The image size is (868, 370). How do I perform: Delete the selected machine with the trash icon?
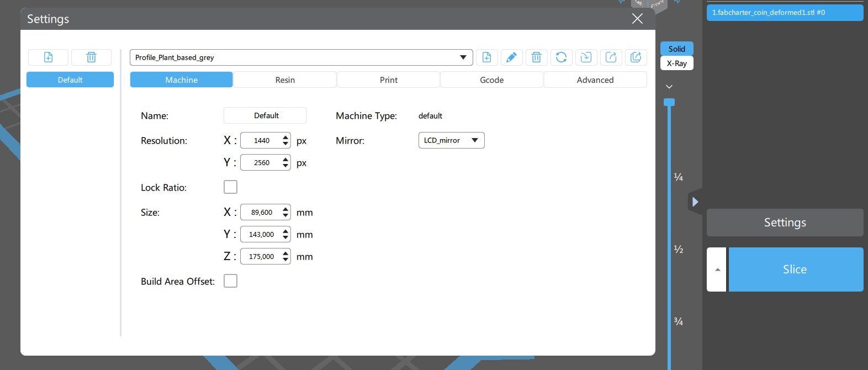point(91,57)
